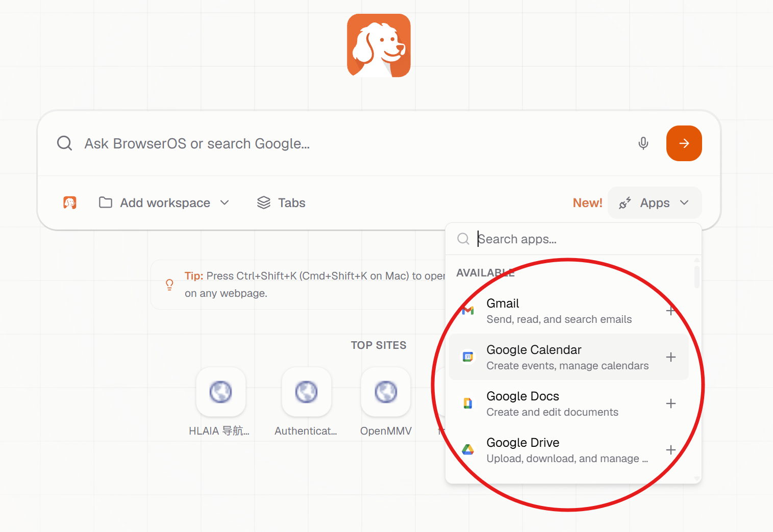Click the TOP SITES heading
773x532 pixels.
379,345
